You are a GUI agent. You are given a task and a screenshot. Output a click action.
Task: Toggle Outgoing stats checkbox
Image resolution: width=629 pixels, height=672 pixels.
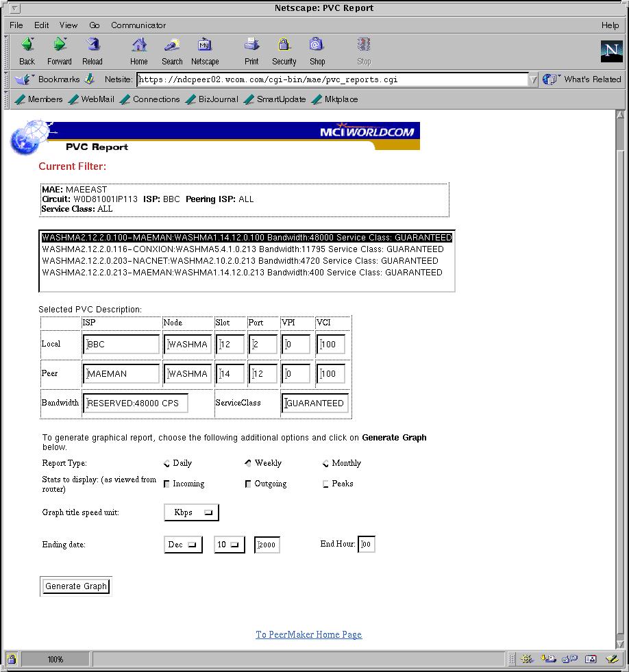(248, 484)
